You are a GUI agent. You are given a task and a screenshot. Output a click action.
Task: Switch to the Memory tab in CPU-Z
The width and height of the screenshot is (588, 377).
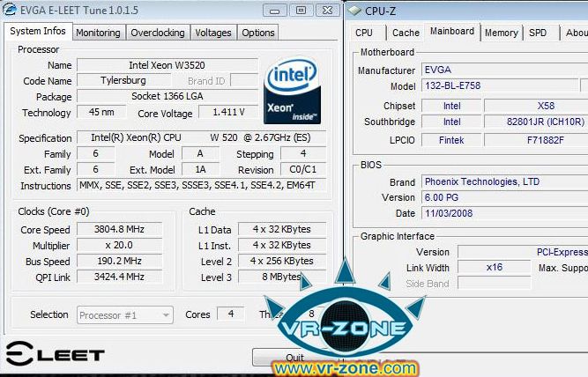502,33
